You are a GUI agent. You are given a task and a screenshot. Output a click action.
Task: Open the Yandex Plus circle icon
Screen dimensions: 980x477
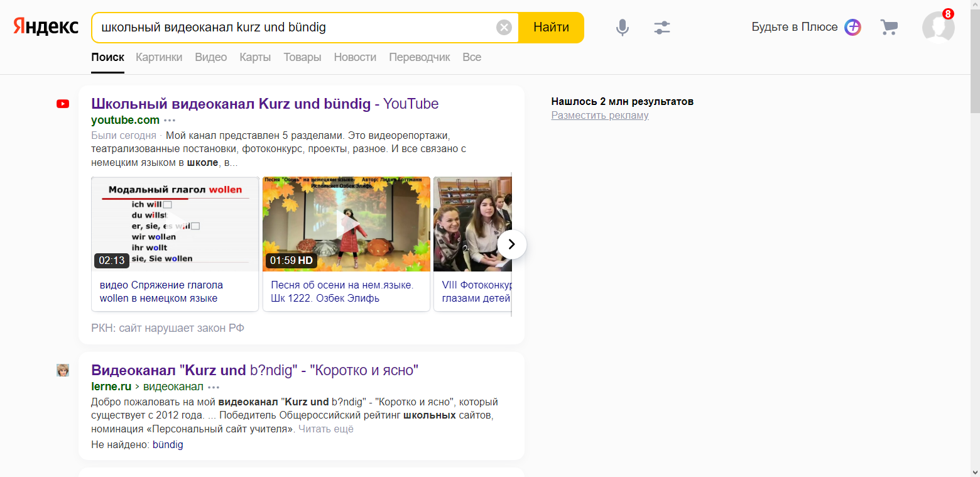[x=852, y=27]
